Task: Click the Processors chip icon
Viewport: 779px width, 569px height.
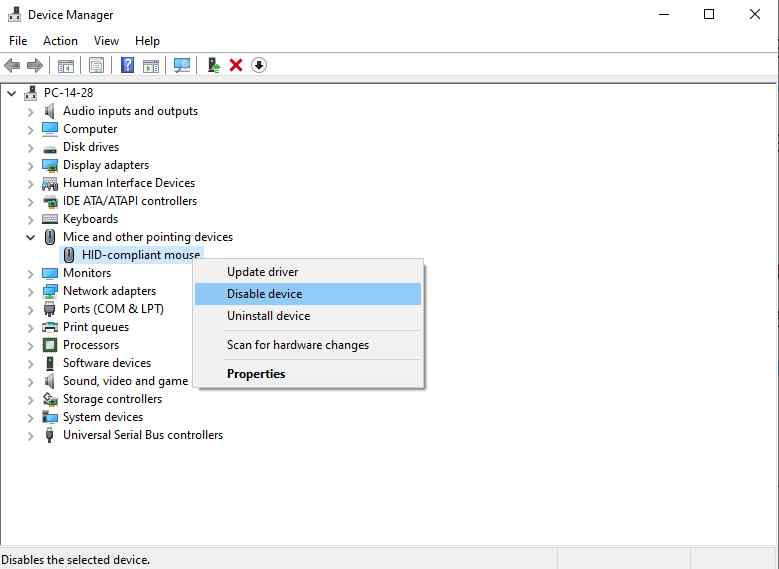Action: coord(50,345)
